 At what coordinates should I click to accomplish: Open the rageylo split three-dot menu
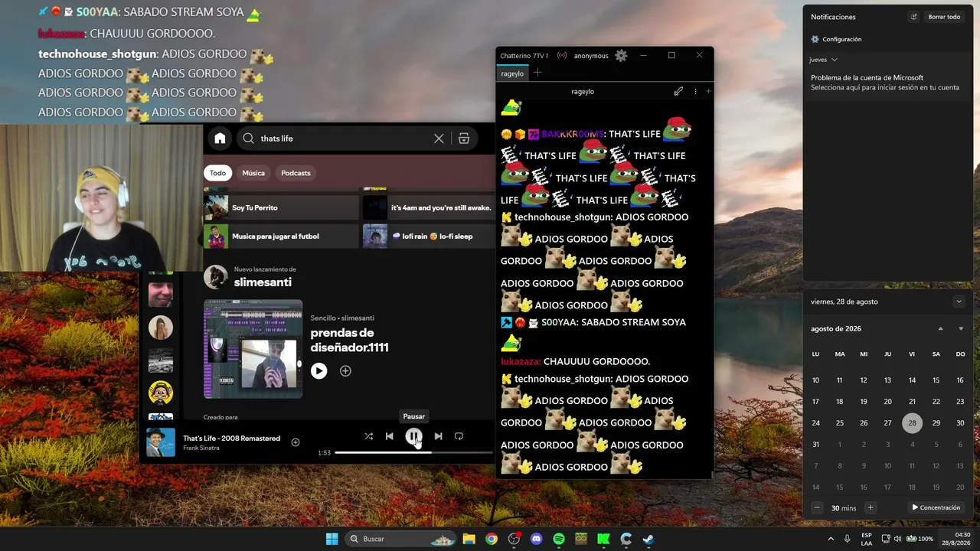tap(695, 91)
